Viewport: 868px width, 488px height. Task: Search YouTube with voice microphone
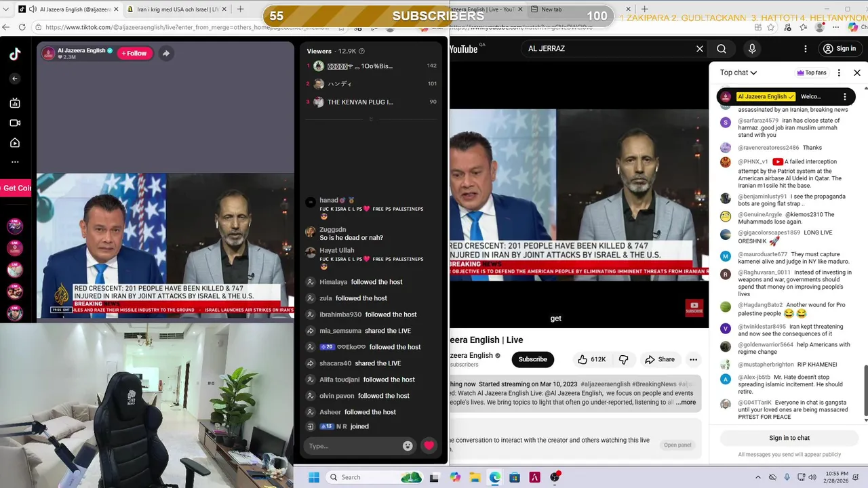[752, 49]
